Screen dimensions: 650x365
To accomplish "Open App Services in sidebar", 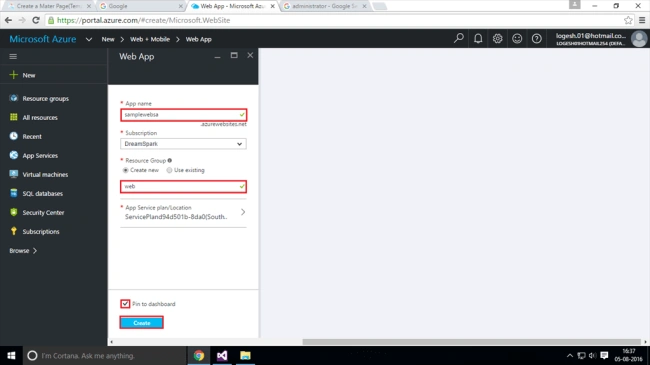I will tap(40, 156).
